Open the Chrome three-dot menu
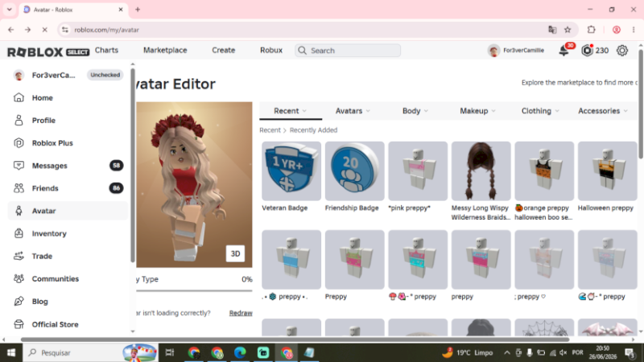Screen dimensions: 644x362 coord(634,30)
